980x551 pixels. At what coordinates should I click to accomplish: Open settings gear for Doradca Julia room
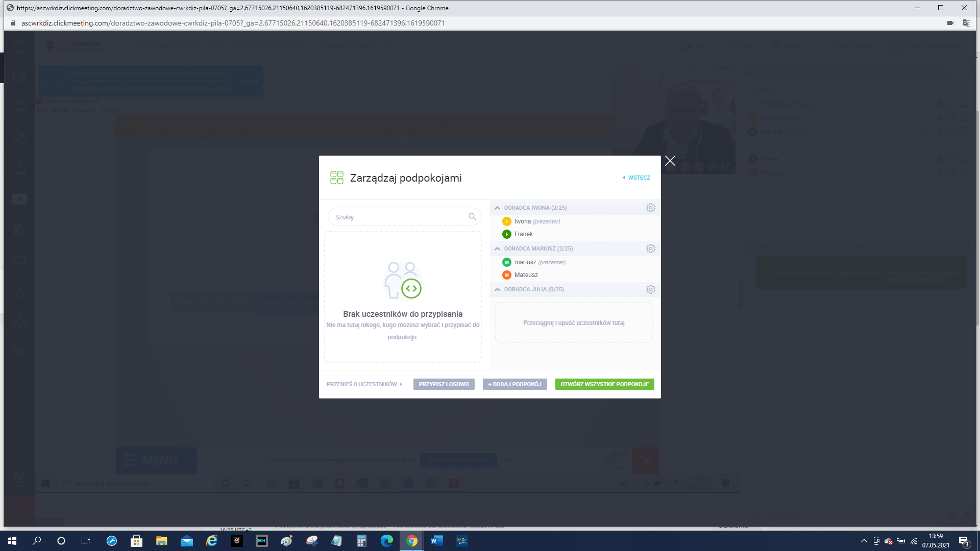click(650, 289)
